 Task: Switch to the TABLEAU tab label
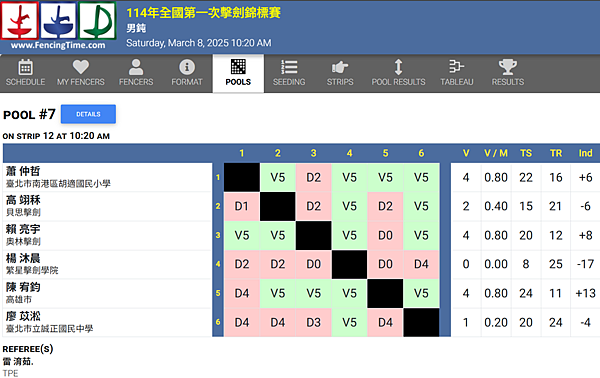(x=457, y=82)
